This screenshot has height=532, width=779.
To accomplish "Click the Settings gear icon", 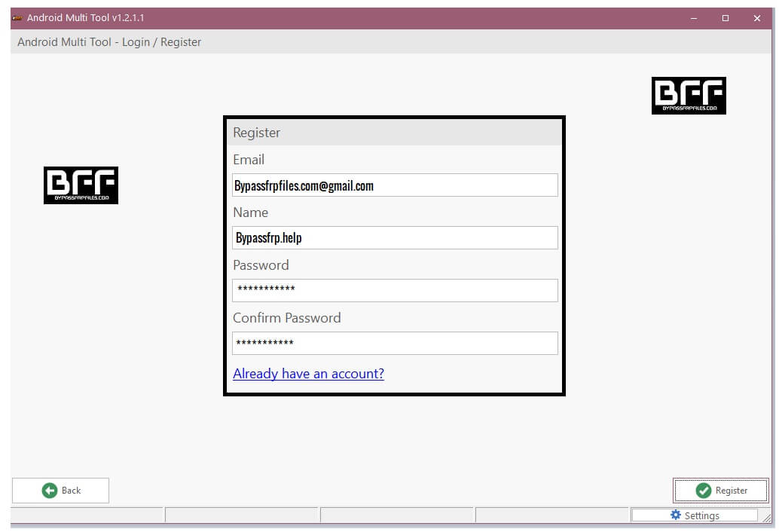I will pos(676,515).
